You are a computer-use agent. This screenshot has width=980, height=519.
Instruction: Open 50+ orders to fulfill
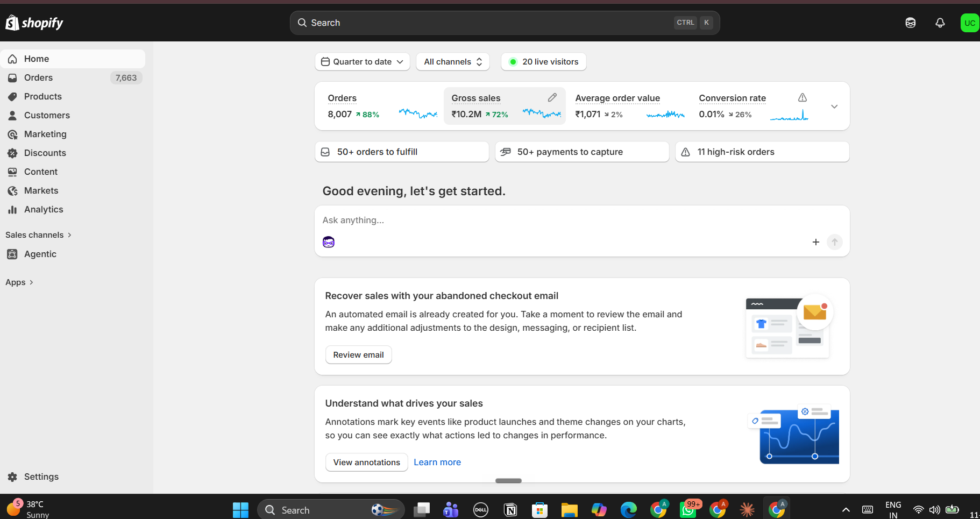coord(402,152)
